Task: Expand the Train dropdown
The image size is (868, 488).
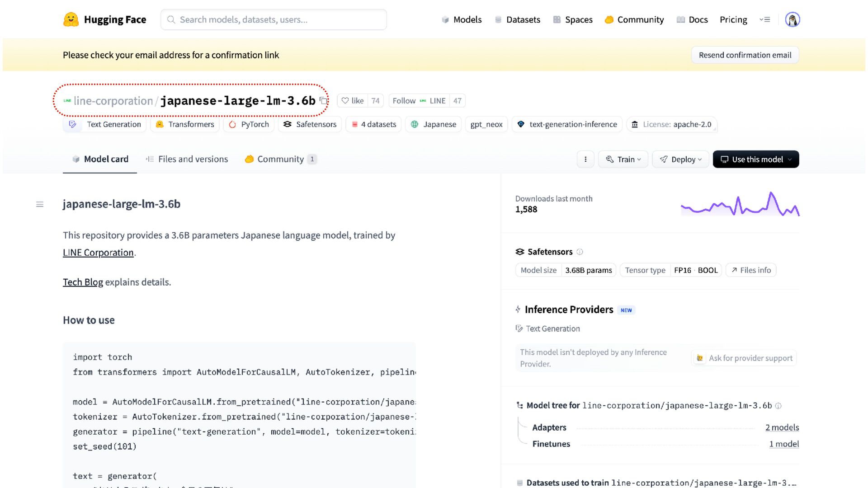Action: point(623,159)
